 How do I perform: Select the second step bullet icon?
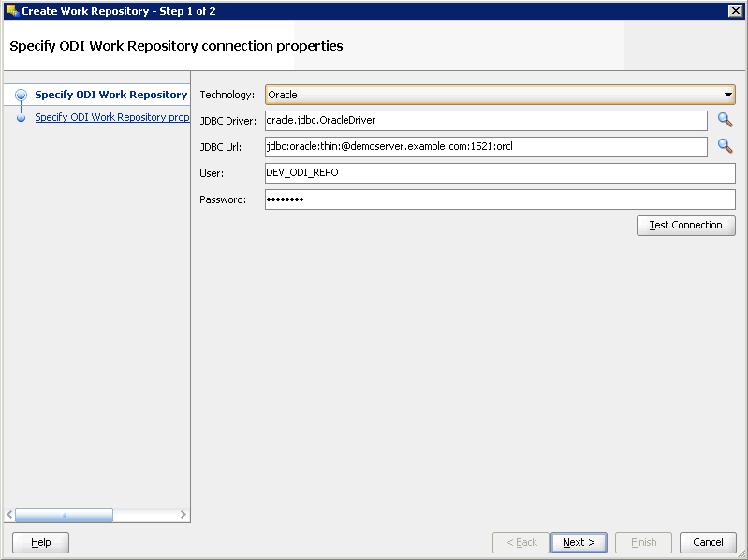point(21,117)
